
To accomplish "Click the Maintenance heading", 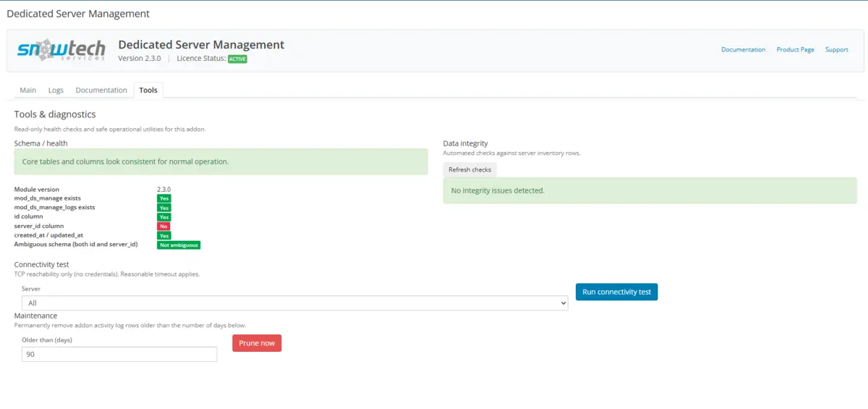I will pyautogui.click(x=35, y=316).
